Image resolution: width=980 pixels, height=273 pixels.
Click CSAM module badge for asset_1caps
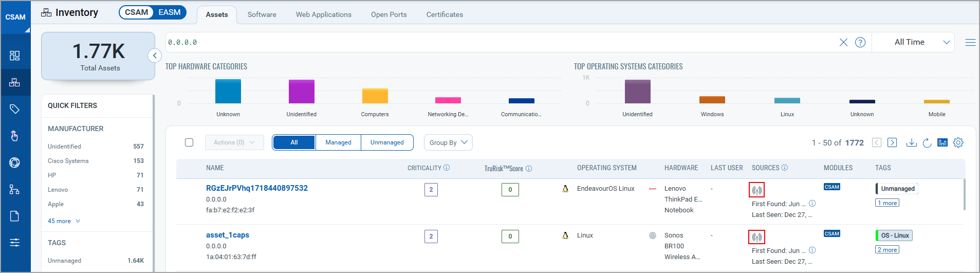(832, 233)
